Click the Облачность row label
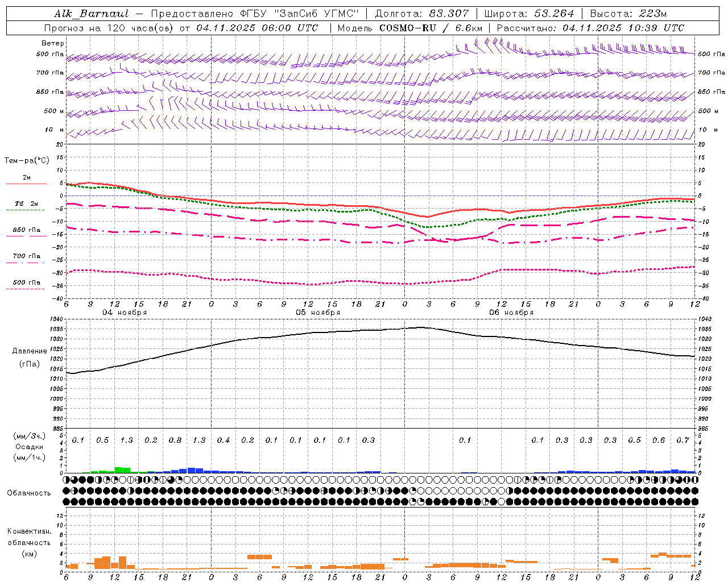 [29, 493]
